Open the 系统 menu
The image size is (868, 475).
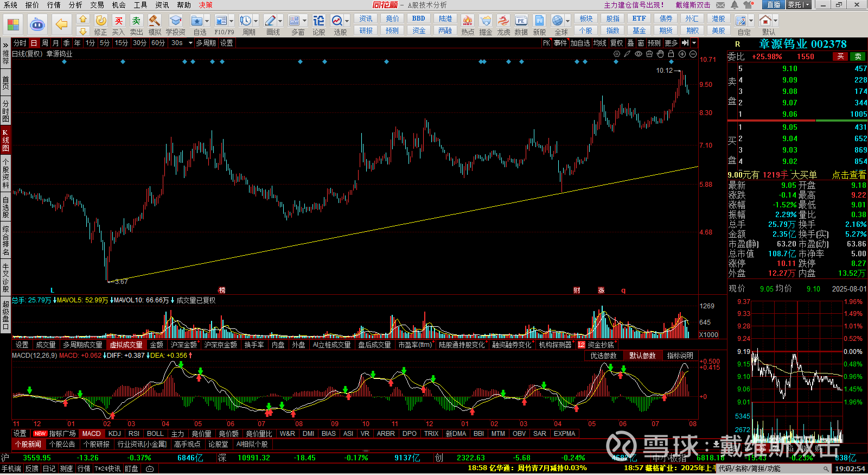tap(10, 5)
